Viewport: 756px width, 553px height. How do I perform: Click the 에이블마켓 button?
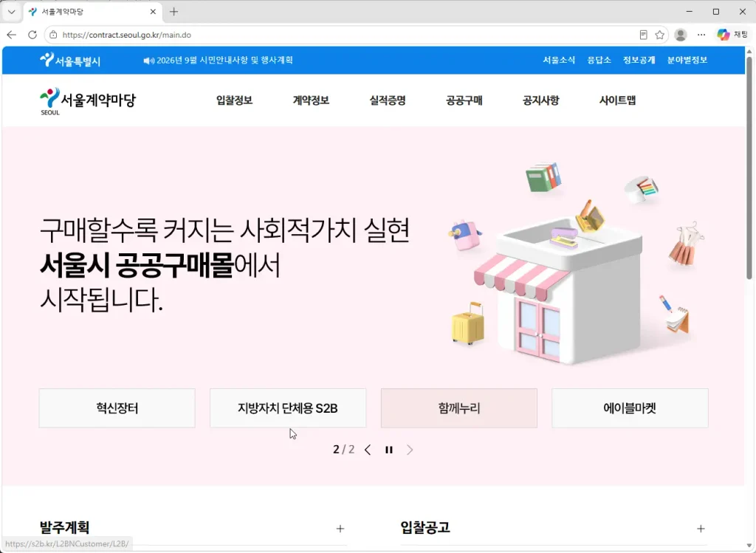[630, 408]
